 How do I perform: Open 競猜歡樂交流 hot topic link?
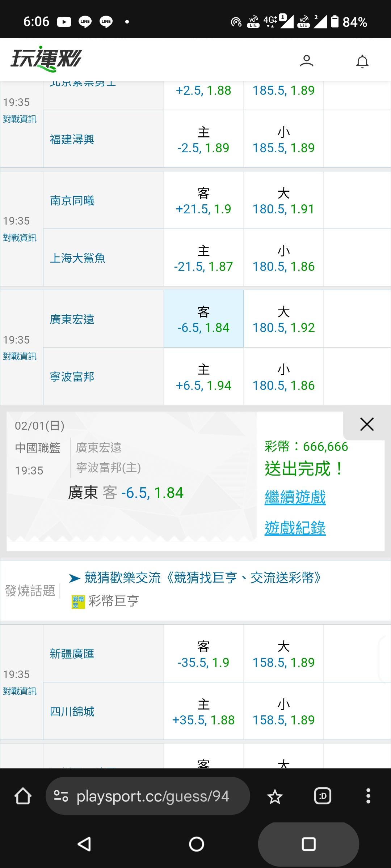tap(203, 578)
